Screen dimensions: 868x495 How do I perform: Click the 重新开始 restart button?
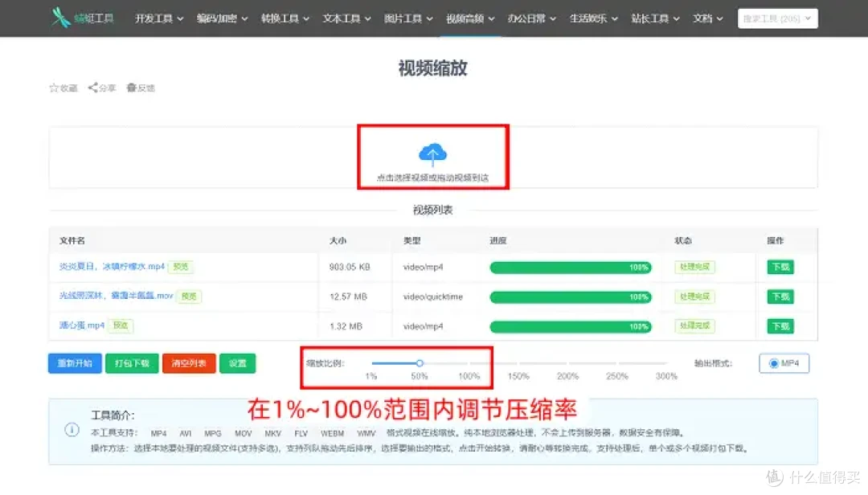74,363
